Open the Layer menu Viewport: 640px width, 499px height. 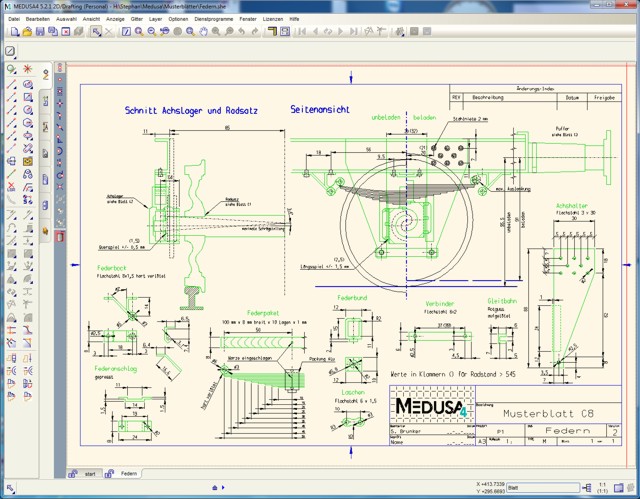tap(154, 19)
